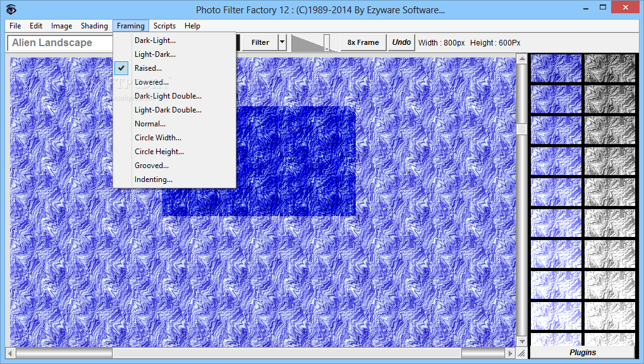Minimize the Photo Filter Factory window

[x=586, y=8]
